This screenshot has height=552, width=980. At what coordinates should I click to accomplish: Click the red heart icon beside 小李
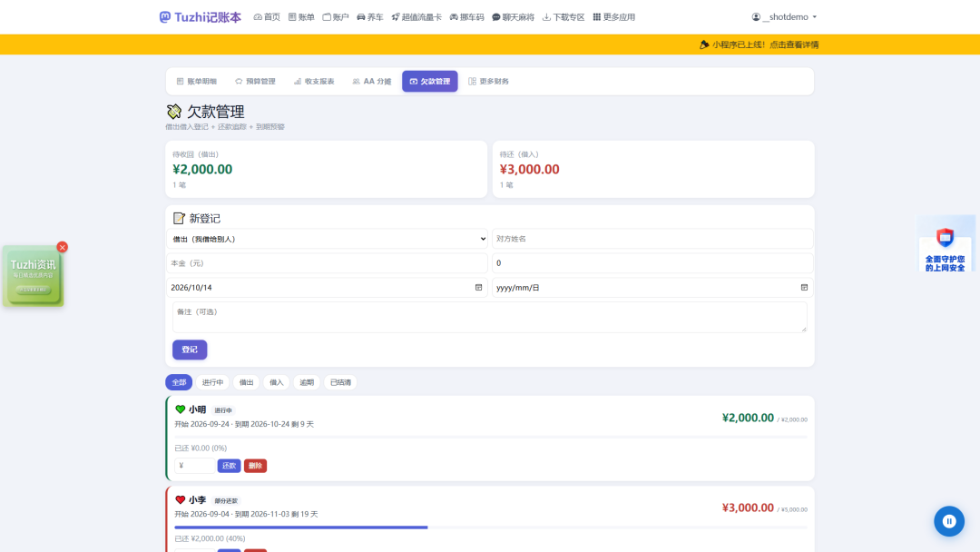point(180,500)
